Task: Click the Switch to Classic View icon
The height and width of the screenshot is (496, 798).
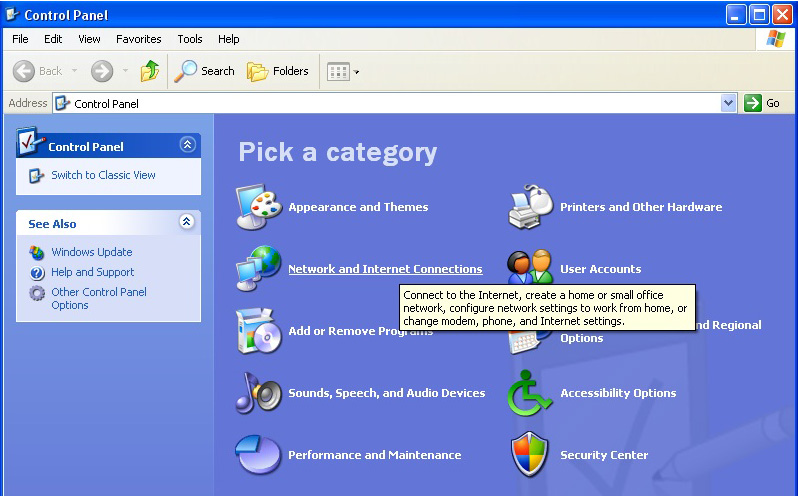Action: 36,176
